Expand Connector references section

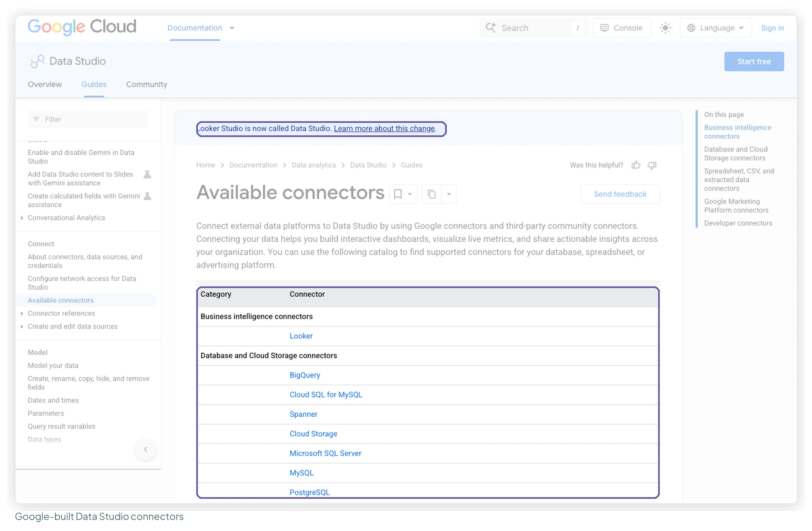point(22,314)
